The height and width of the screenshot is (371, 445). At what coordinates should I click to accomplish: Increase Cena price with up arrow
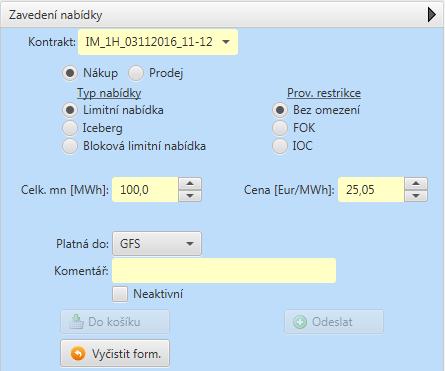(x=416, y=183)
